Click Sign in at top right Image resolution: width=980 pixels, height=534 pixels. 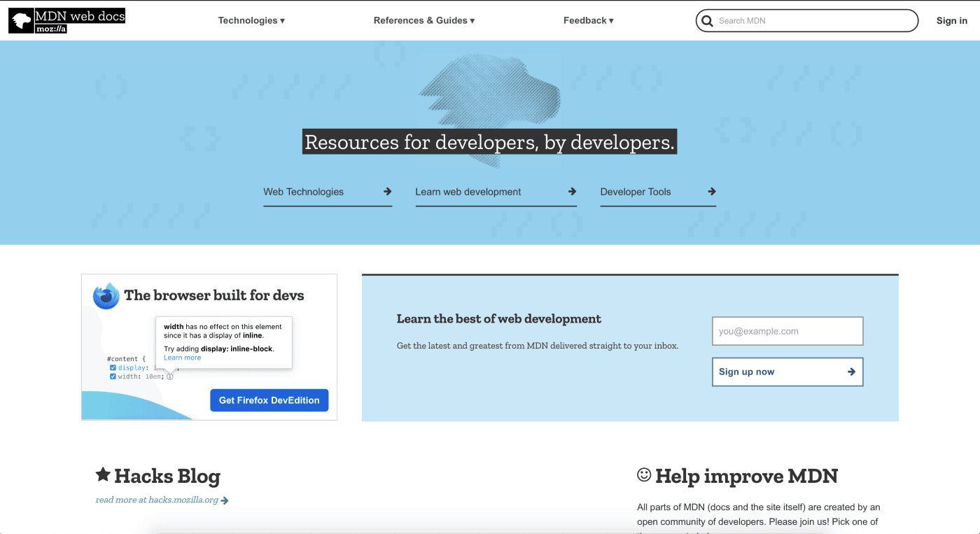[951, 21]
